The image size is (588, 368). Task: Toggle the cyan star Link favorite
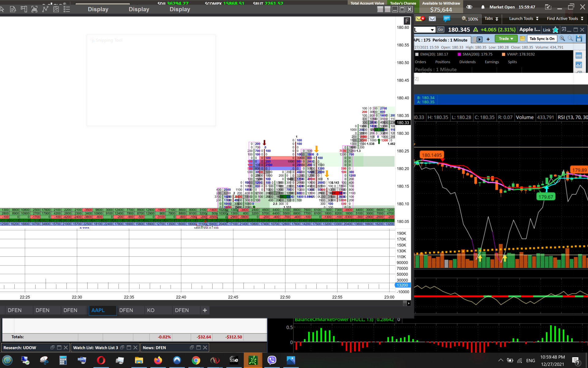(x=556, y=30)
